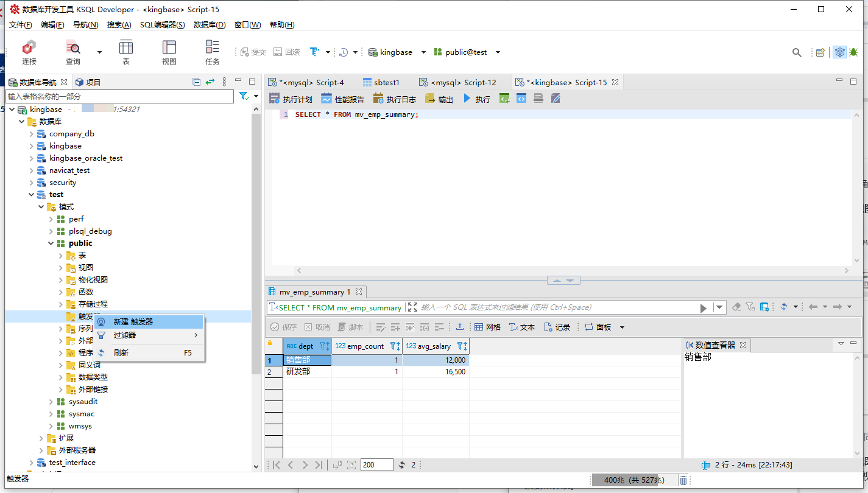Click the 连接 (Connect) toolbar icon
Screen dimensions: 868x493
tap(29, 52)
